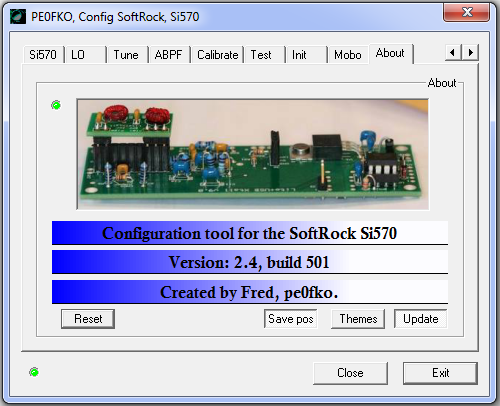Click the Close button at the bottom
Screen dimensions: 500x406
pos(350,373)
